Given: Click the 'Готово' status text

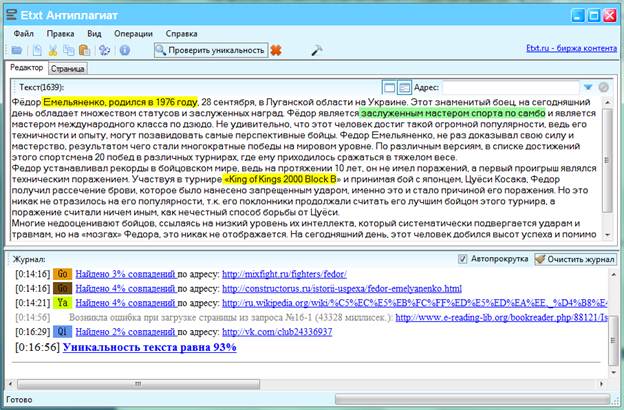Looking at the screenshot, I should 19,399.
